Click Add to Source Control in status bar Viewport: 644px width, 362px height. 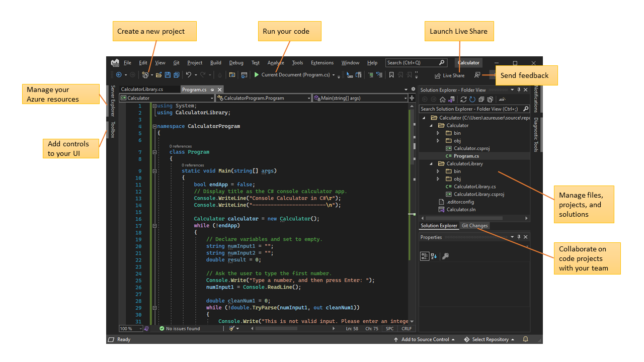[425, 339]
